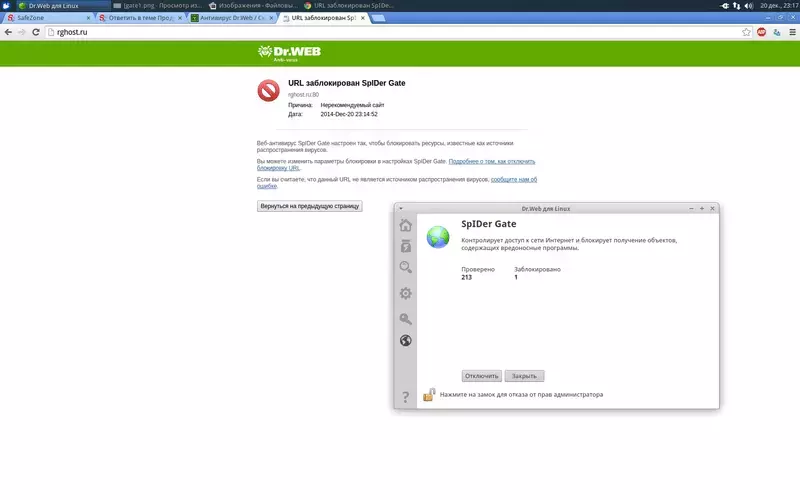Viewport: 800px width, 500px height.
Task: Open the Chrome hamburger menu
Action: click(x=792, y=32)
